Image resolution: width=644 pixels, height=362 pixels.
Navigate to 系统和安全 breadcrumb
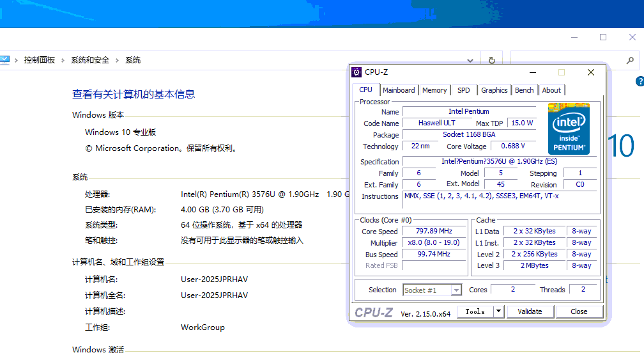(90, 60)
